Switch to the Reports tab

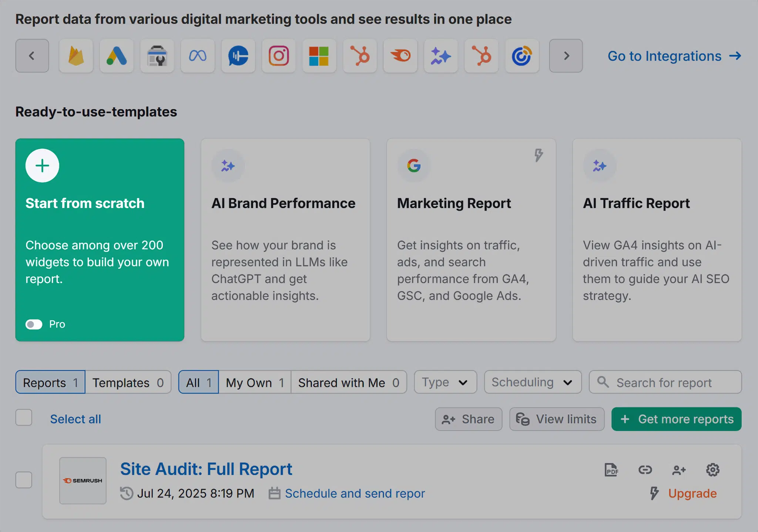click(50, 382)
